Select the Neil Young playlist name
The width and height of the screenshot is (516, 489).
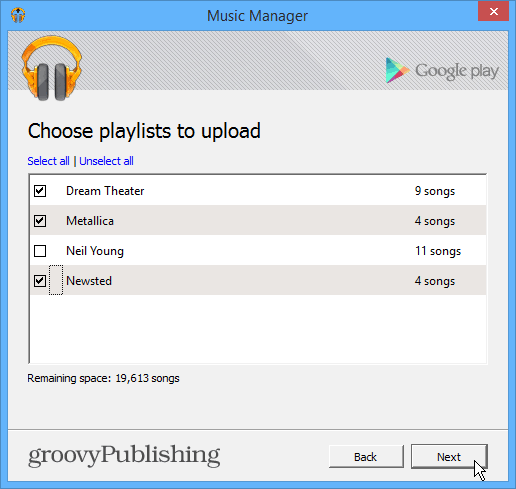tap(95, 251)
